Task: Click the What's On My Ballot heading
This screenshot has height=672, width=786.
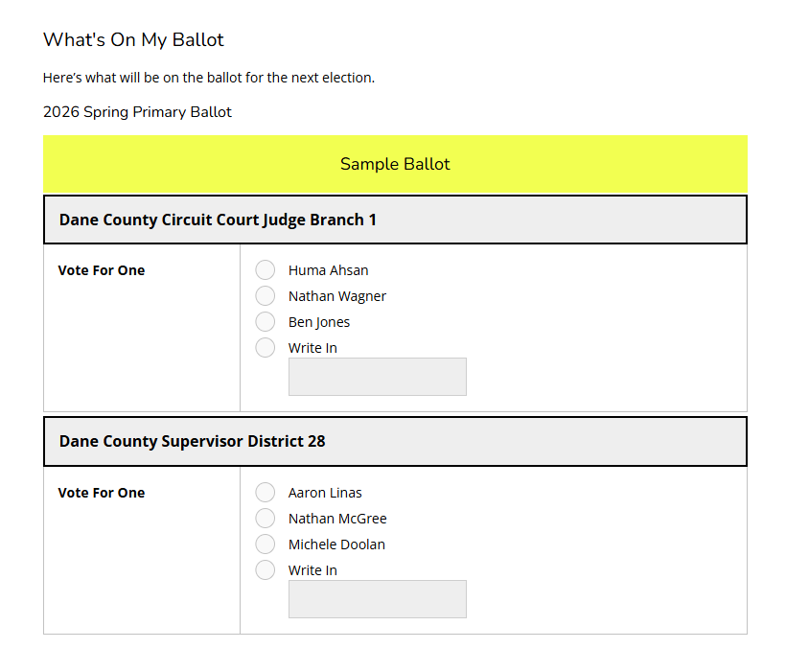Action: (133, 39)
